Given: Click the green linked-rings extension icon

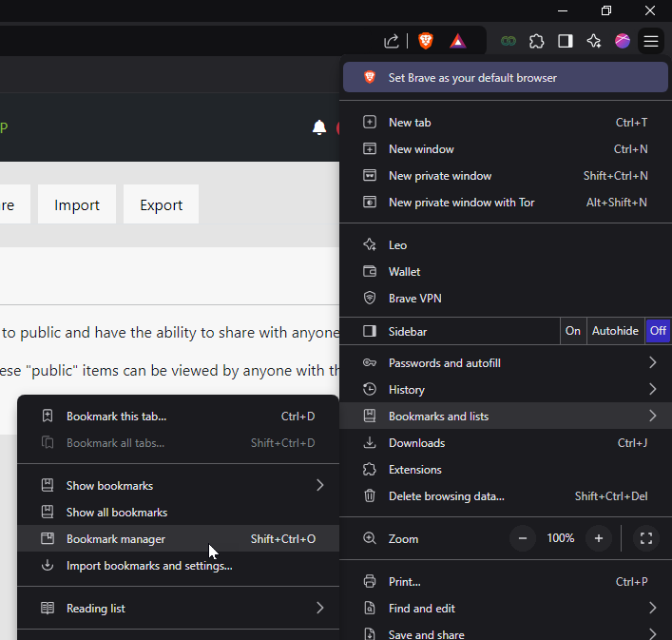Looking at the screenshot, I should (509, 41).
